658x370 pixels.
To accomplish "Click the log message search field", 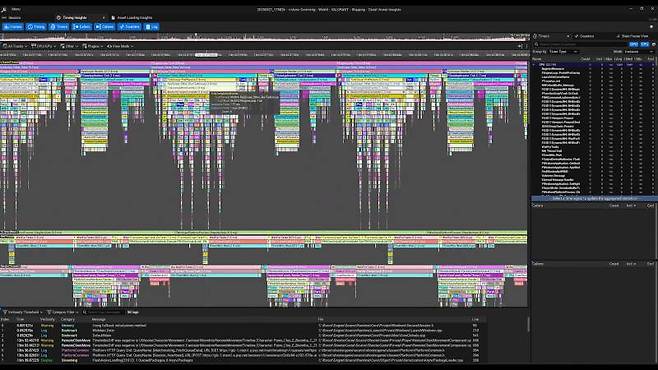I will pos(104,312).
